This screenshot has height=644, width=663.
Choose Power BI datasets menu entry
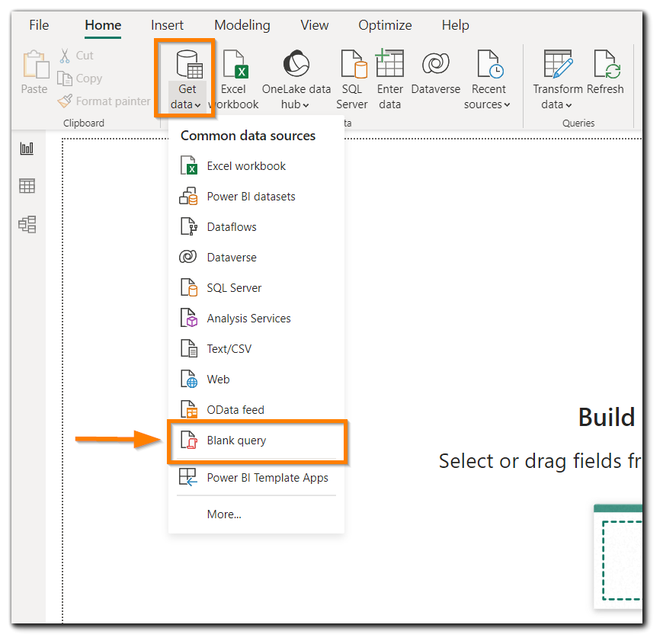coord(256,196)
